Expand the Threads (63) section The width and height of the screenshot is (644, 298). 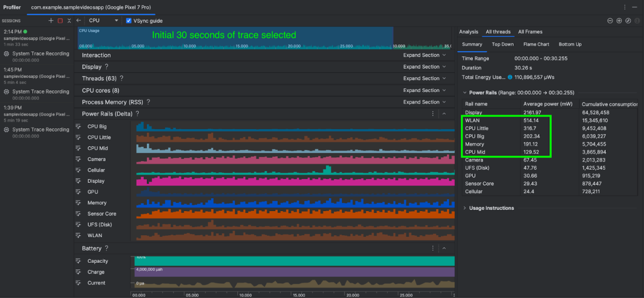[424, 78]
